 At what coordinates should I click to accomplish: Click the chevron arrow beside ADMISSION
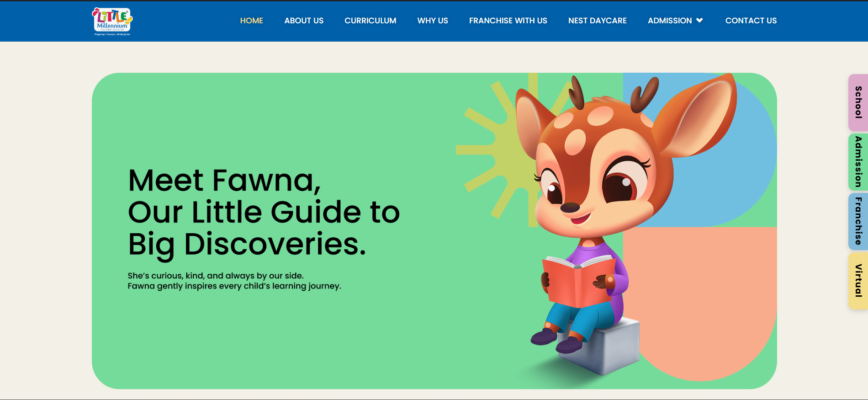(x=699, y=20)
